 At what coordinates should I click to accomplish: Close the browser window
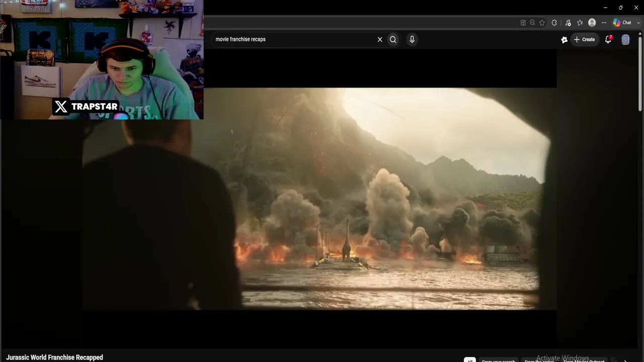636,8
